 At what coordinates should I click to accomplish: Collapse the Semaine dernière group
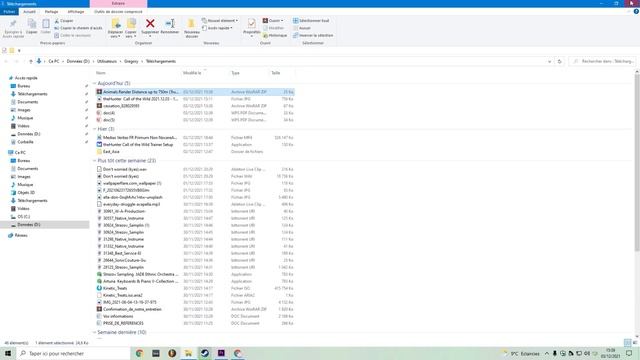click(95, 332)
